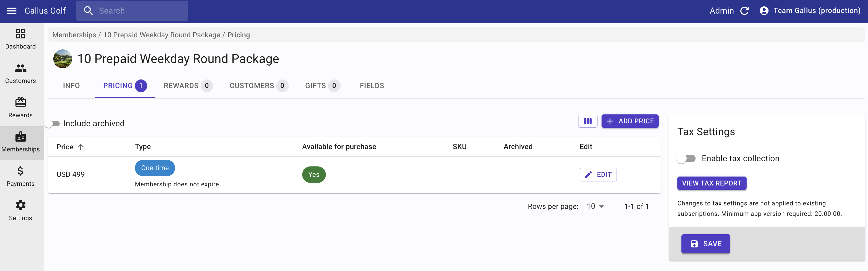Toggle Include archived switch
Viewport: 868px width, 271px height.
coord(53,124)
